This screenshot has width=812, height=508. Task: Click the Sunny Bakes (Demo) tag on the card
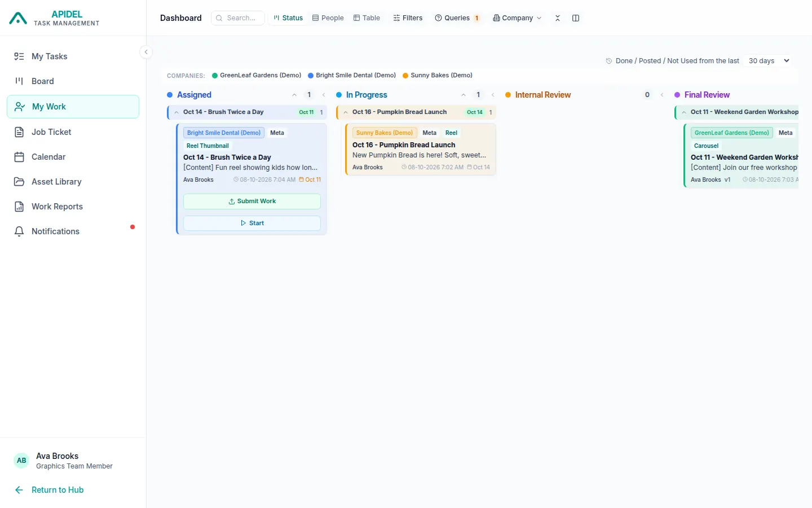click(x=385, y=133)
